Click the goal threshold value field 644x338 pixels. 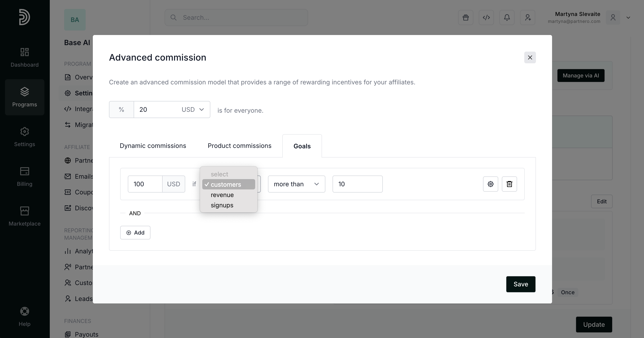pyautogui.click(x=357, y=184)
